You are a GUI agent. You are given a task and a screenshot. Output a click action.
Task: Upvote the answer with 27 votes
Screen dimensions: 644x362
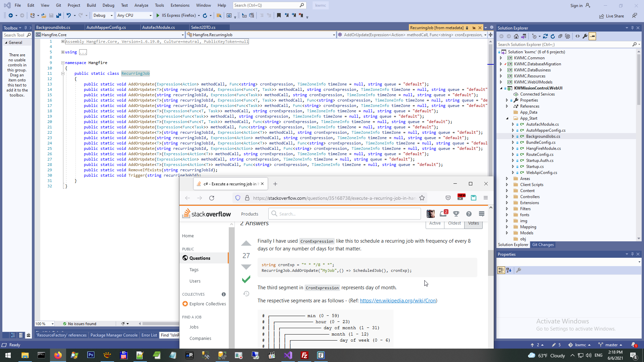[246, 243]
